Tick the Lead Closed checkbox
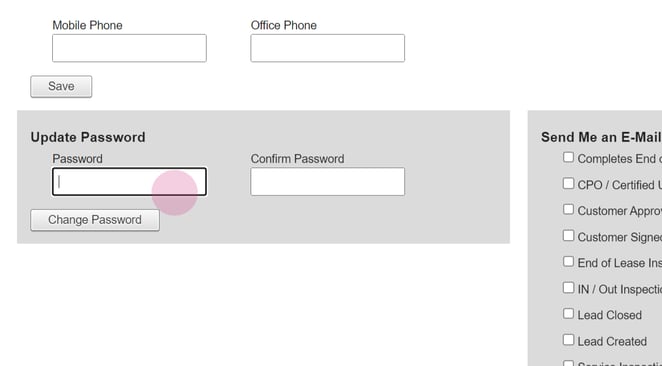The height and width of the screenshot is (366, 662). (568, 314)
